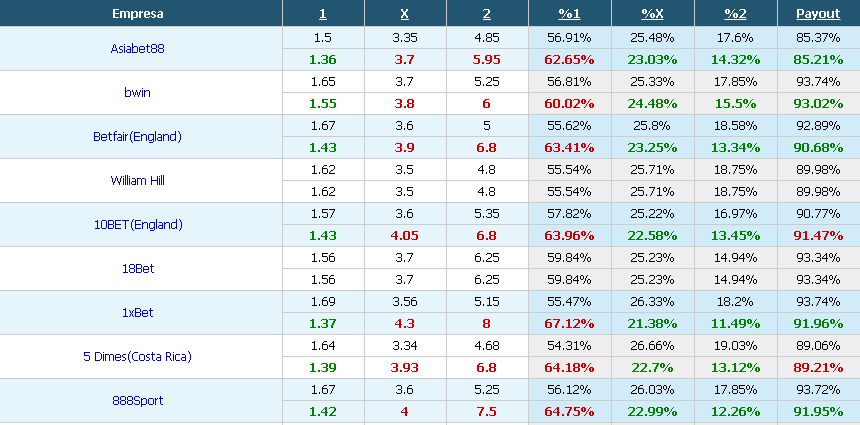Click the William Hill company link
Image resolution: width=860 pixels, height=425 pixels.
[137, 180]
